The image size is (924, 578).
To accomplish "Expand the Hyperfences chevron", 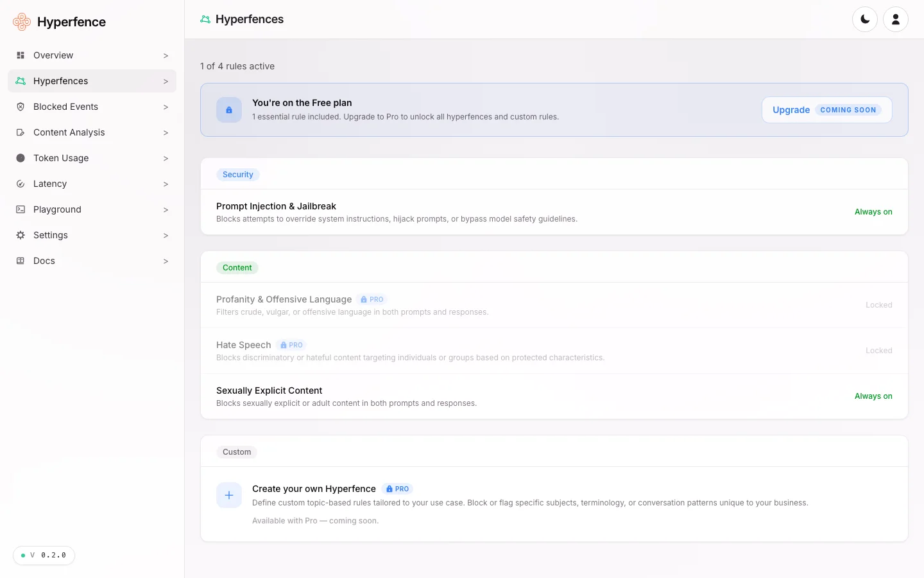I will click(x=166, y=82).
